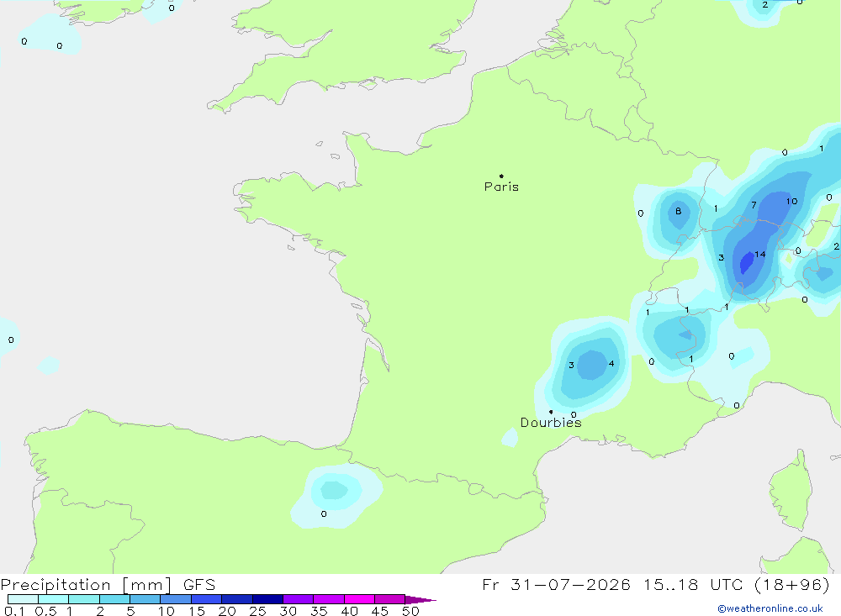The image size is (841, 616).
Task: Select the 0.5–1 mm legend swatch
Action: pyautogui.click(x=54, y=599)
